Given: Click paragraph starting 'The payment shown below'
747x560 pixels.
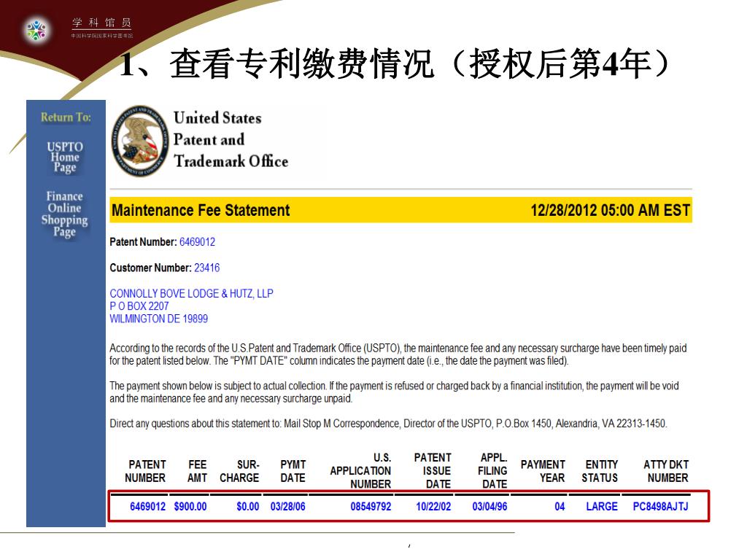Looking at the screenshot, I should [395, 392].
